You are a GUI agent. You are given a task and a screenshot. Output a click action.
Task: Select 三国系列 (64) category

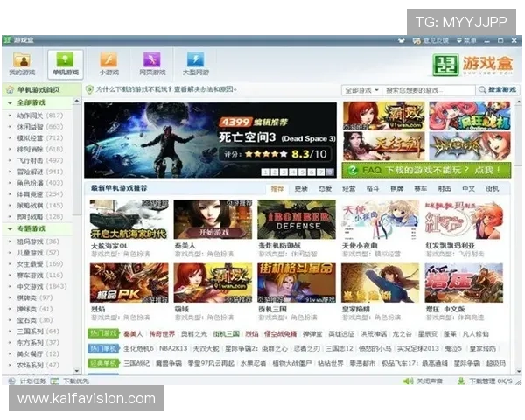38,332
